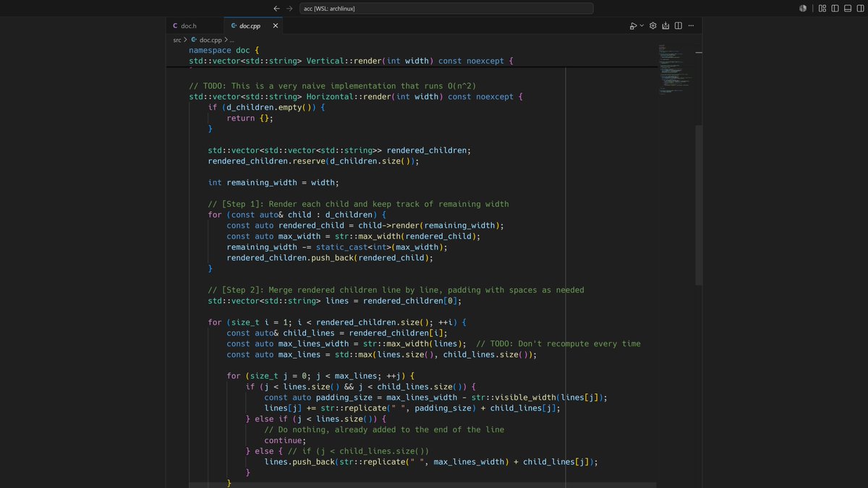Expand the trailing ellipsis breadcrumb

232,40
